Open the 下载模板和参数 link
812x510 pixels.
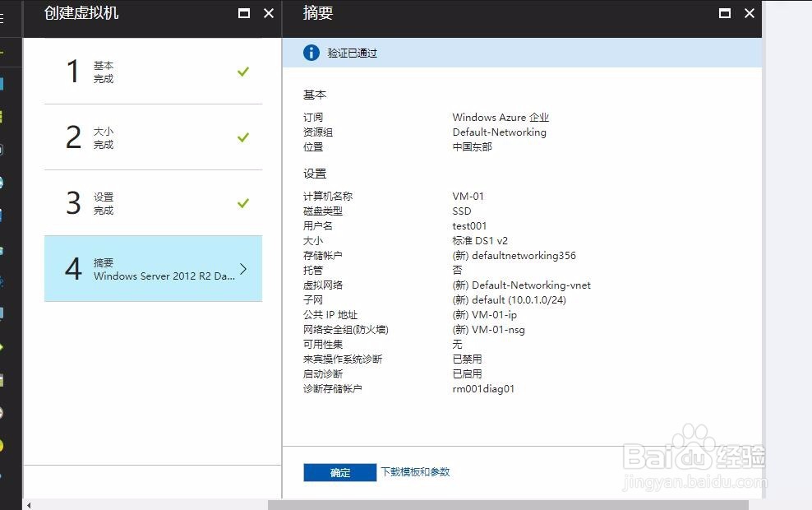click(415, 471)
